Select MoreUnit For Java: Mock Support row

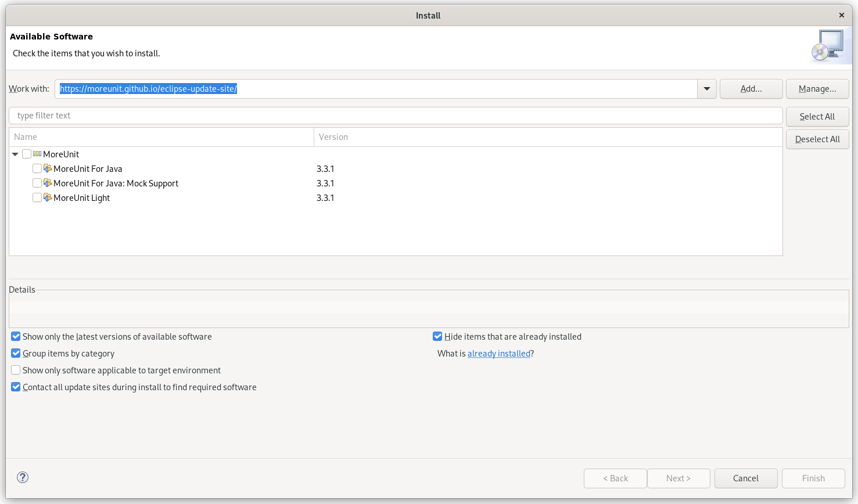[396, 183]
